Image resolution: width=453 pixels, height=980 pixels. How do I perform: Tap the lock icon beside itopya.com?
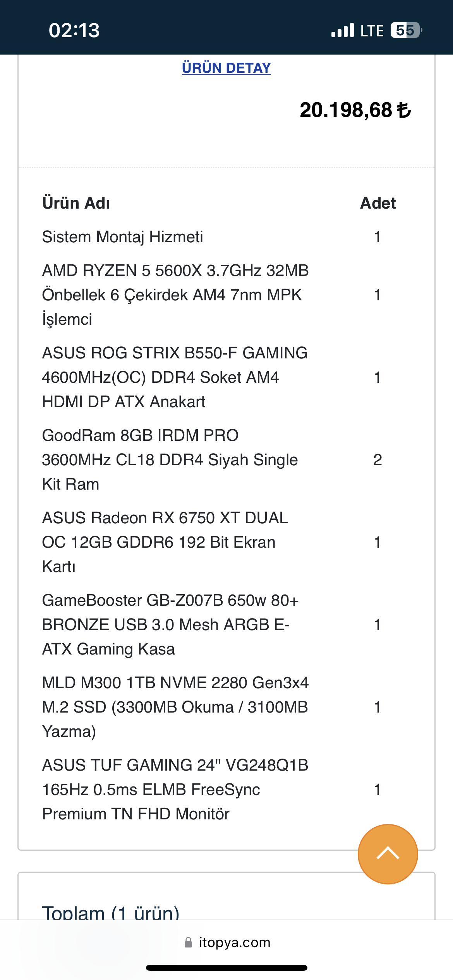pyautogui.click(x=188, y=942)
